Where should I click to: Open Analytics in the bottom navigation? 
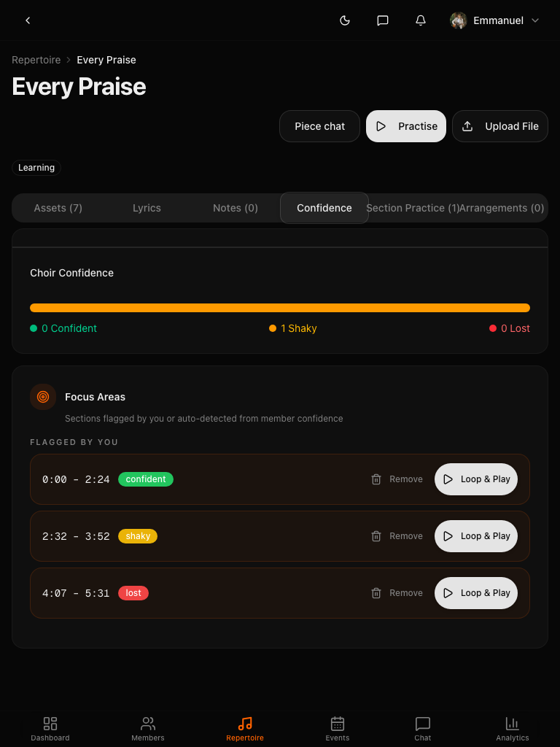pyautogui.click(x=513, y=728)
